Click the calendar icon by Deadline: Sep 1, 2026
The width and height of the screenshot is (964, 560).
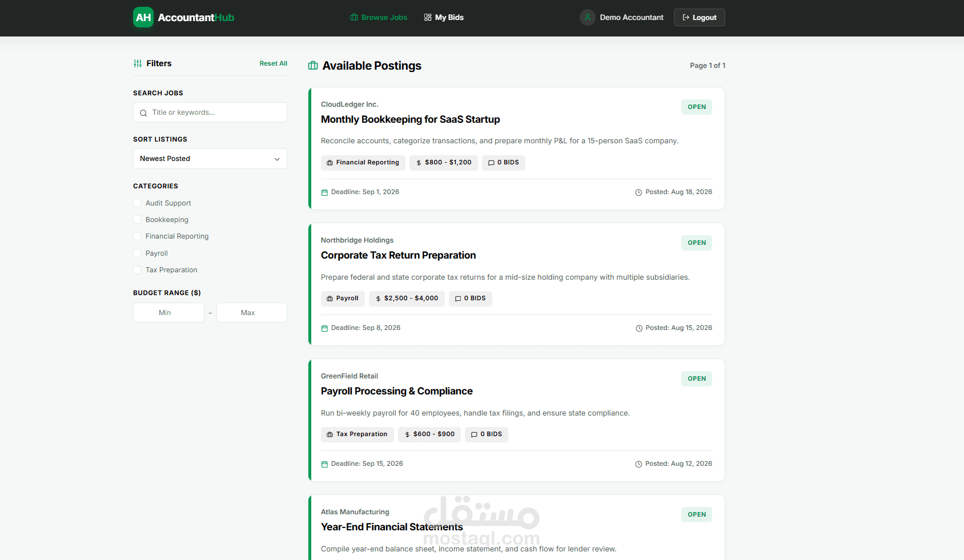point(324,192)
